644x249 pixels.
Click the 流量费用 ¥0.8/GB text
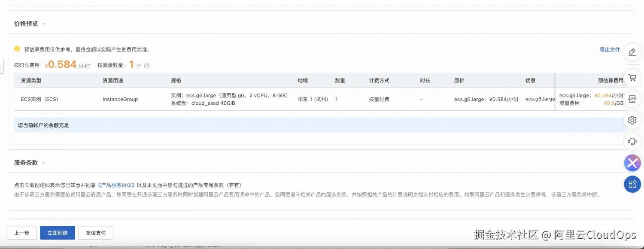click(591, 103)
